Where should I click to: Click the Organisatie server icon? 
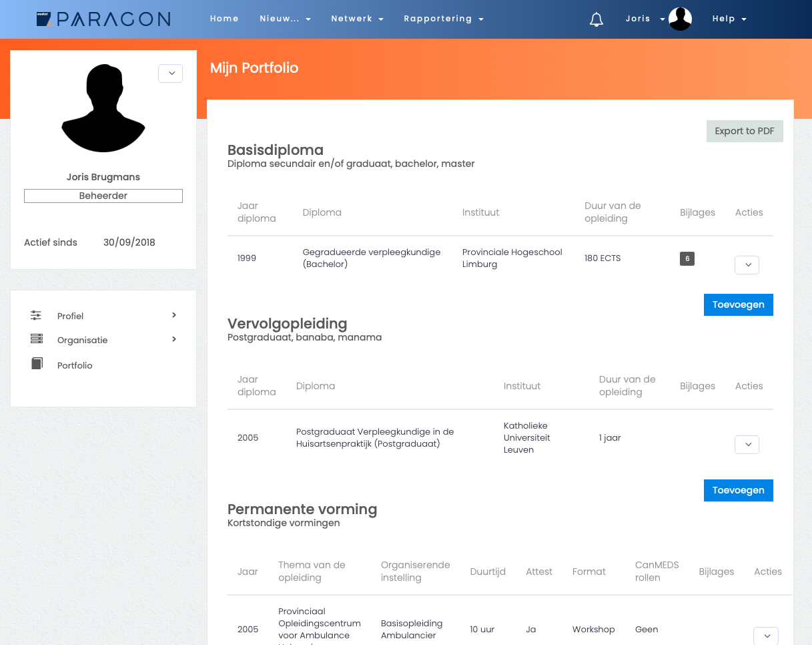pyautogui.click(x=36, y=339)
